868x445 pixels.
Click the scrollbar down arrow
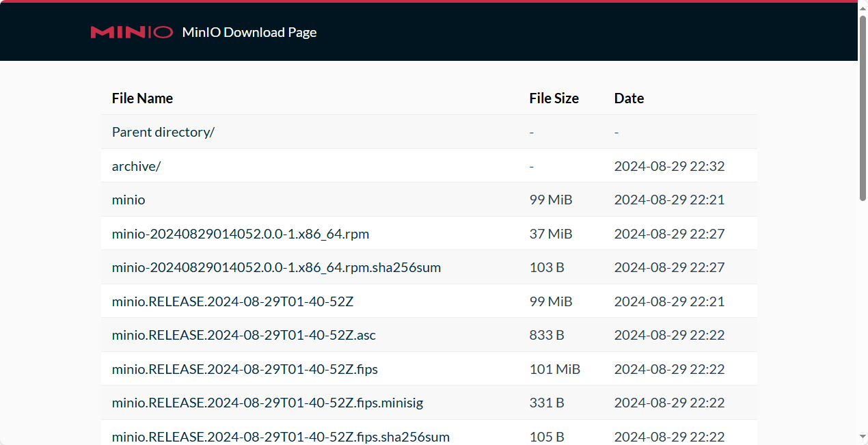[x=863, y=437]
